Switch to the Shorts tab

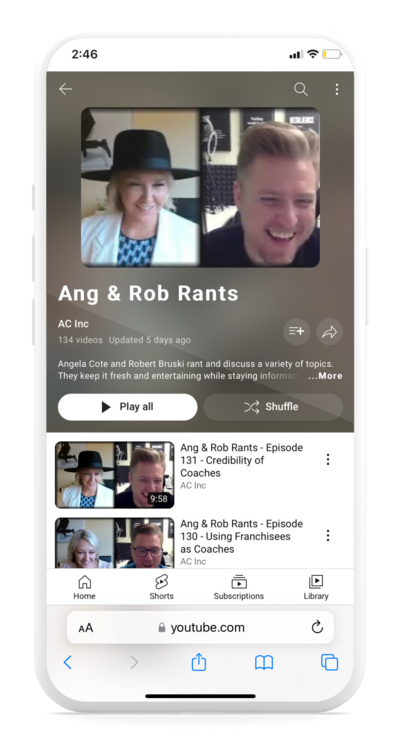[161, 587]
